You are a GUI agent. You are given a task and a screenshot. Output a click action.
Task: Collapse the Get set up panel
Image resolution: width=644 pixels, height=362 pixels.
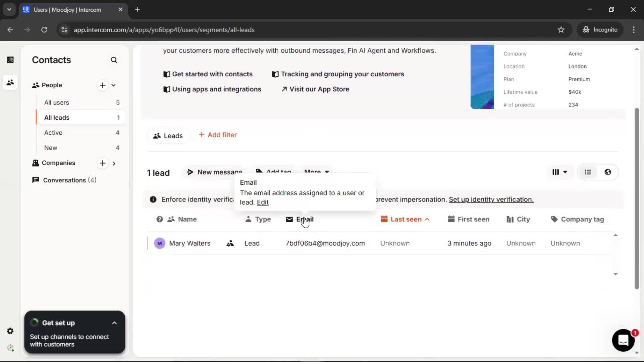[114, 323]
